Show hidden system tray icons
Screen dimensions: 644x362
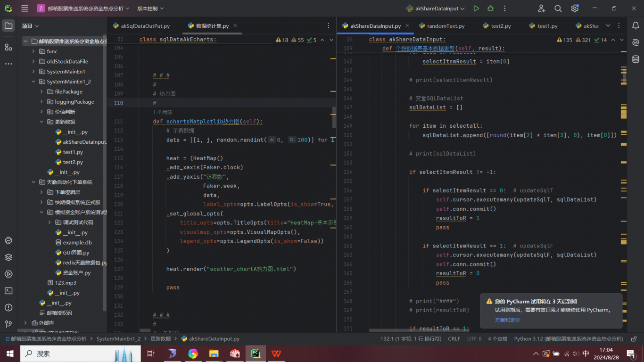click(x=536, y=354)
